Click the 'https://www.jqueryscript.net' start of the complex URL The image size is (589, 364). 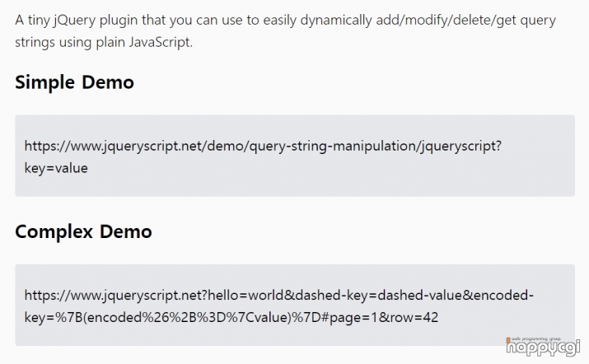(x=114, y=296)
